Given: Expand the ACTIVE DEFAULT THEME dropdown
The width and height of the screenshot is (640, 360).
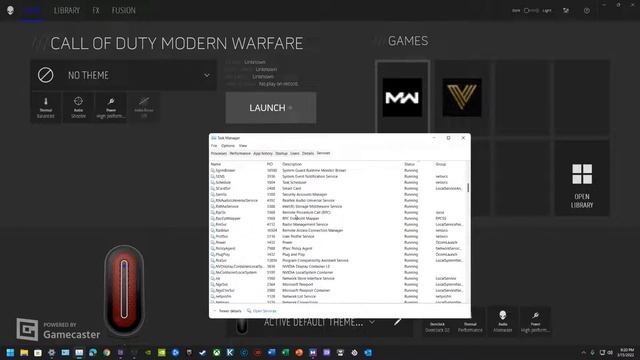Looking at the screenshot, I should tap(372, 322).
